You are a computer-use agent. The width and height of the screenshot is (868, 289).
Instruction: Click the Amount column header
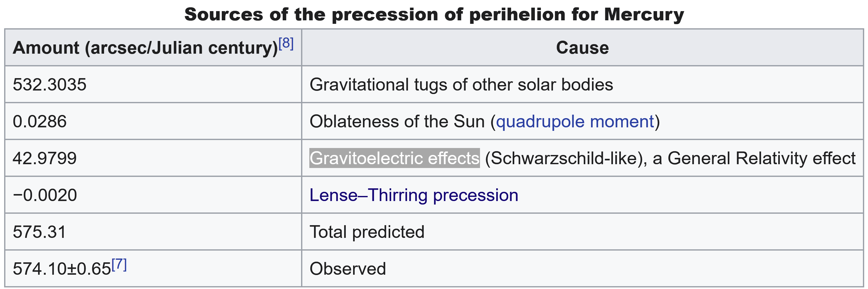tap(145, 48)
